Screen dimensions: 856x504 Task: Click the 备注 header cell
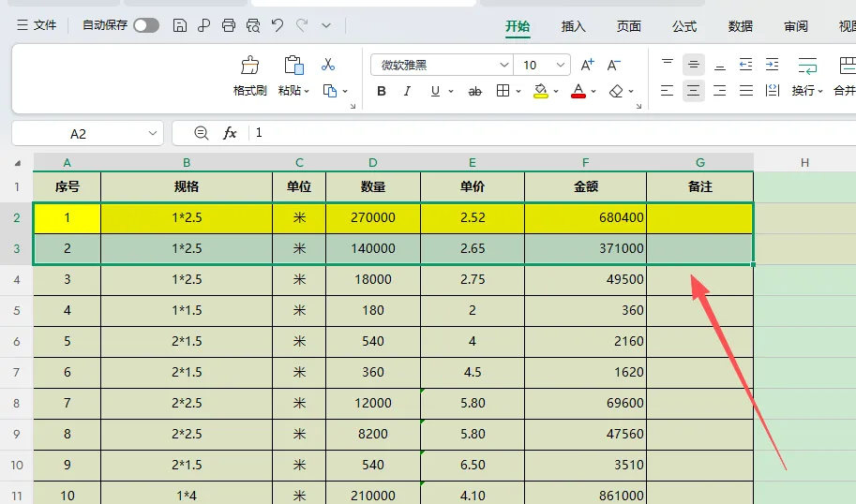pos(699,186)
